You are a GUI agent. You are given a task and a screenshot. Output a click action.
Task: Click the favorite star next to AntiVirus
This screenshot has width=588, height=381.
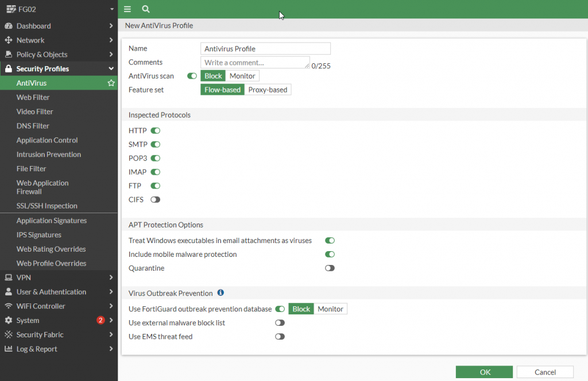tap(111, 83)
